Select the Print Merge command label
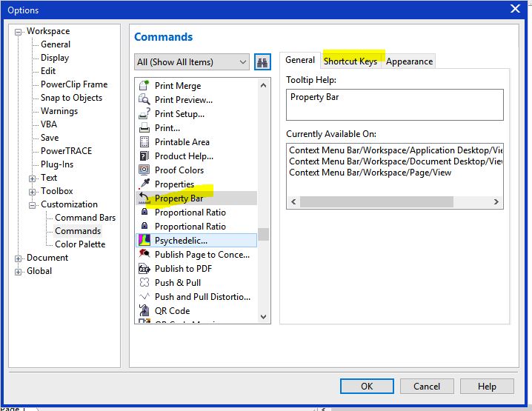Viewport: 532px width, 411px height. click(x=178, y=85)
